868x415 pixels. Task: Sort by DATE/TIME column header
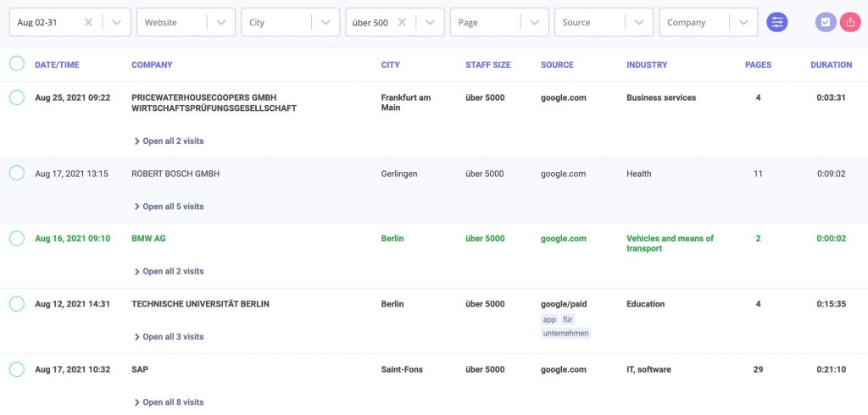[57, 64]
